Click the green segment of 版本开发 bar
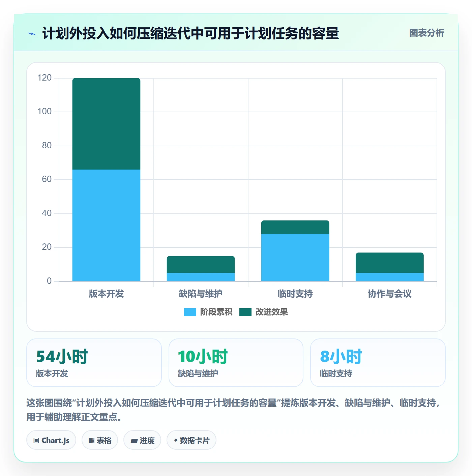 click(106, 124)
